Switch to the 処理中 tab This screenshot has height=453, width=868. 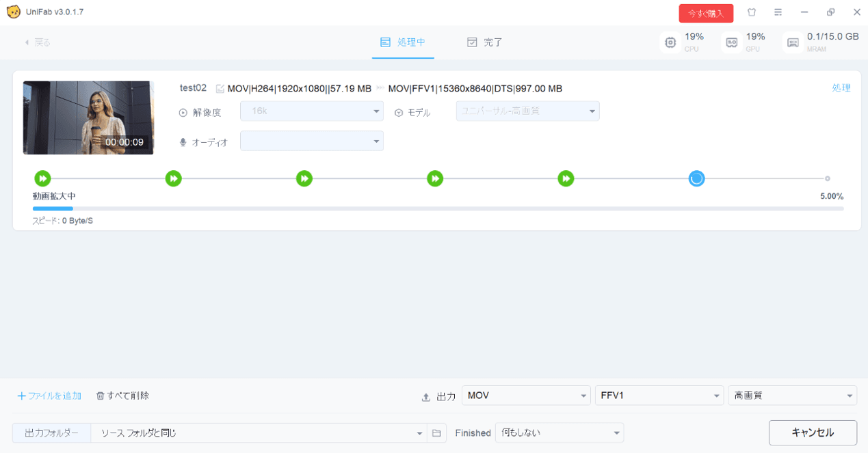coord(403,42)
